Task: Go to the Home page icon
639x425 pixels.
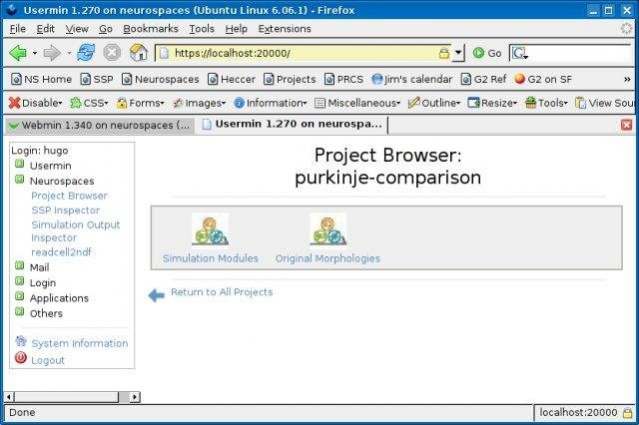Action: tap(139, 53)
